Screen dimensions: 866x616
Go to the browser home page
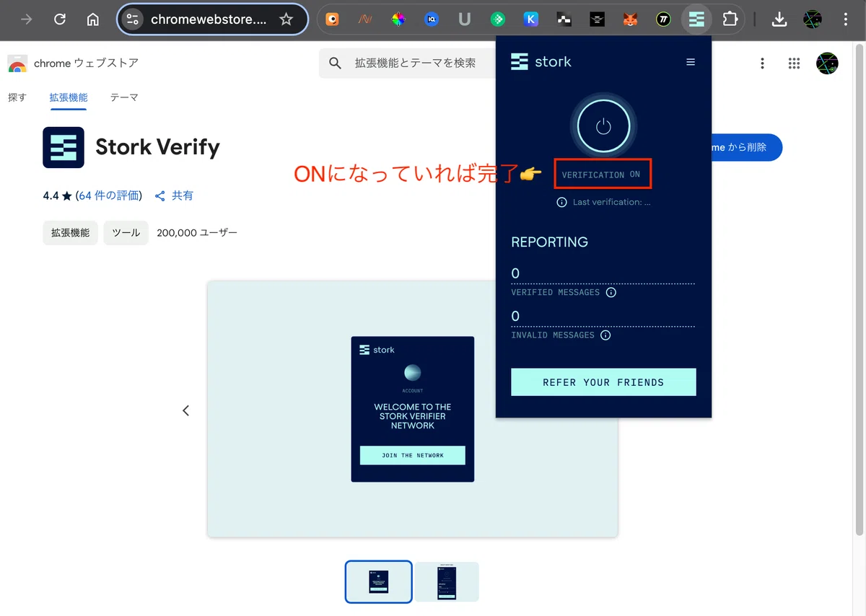(x=92, y=19)
